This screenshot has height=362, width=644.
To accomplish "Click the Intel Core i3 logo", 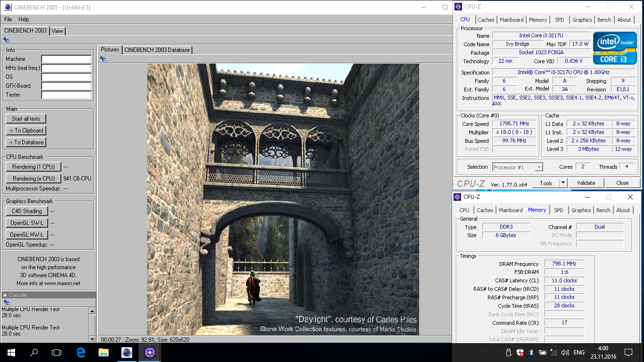I will (x=615, y=48).
